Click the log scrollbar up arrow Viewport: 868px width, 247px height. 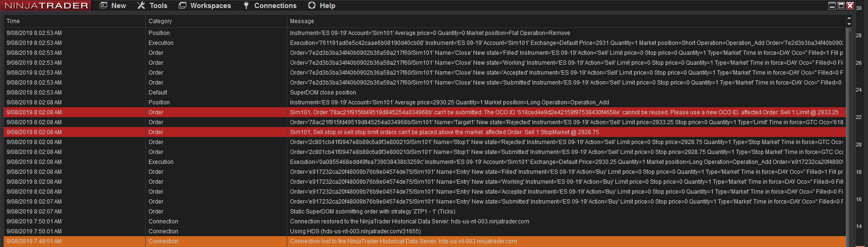click(849, 18)
